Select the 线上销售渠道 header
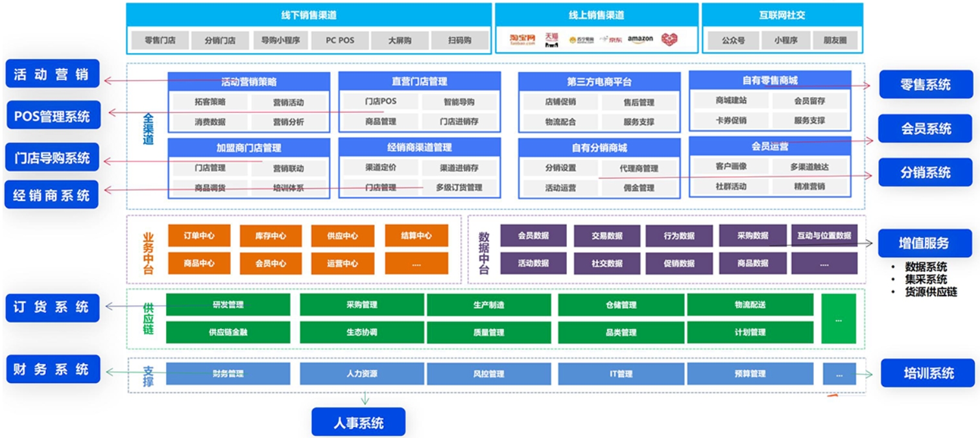Viewport: 980px width, 438px height. tap(597, 16)
